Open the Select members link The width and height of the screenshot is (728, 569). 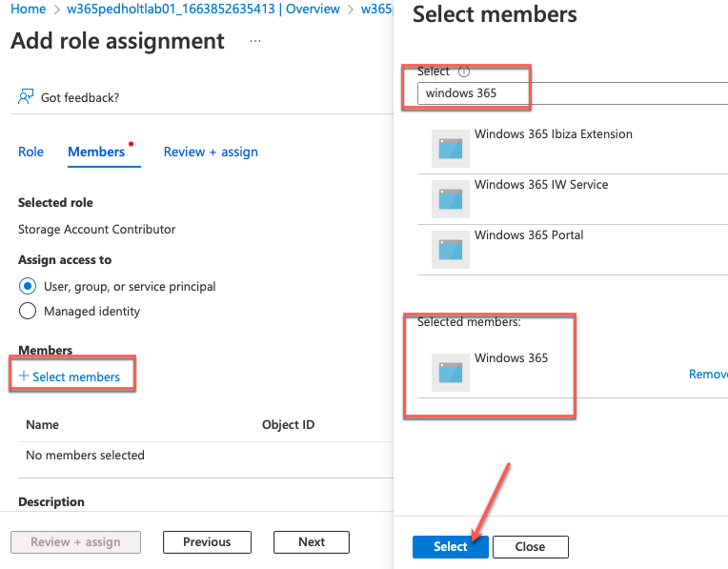(x=76, y=376)
